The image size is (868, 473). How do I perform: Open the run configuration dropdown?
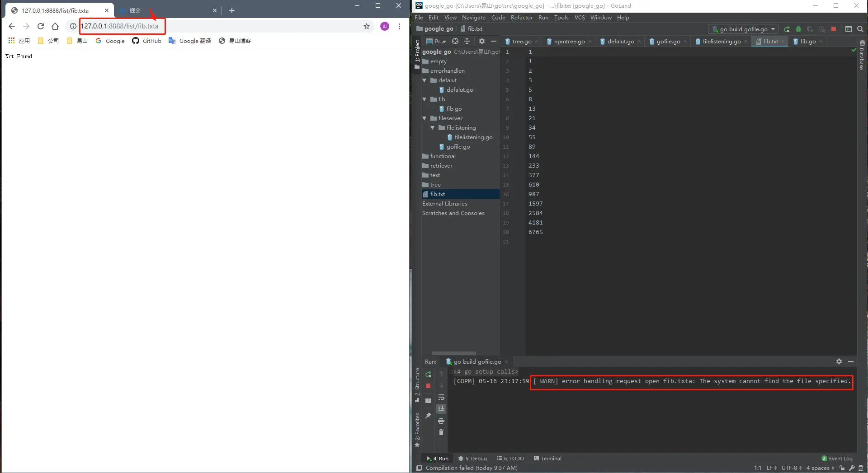743,29
